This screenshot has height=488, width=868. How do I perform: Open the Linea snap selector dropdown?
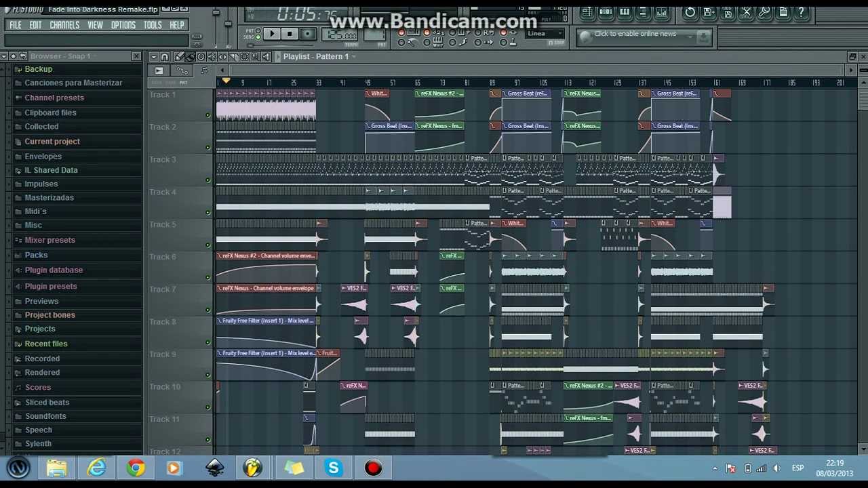pos(545,33)
